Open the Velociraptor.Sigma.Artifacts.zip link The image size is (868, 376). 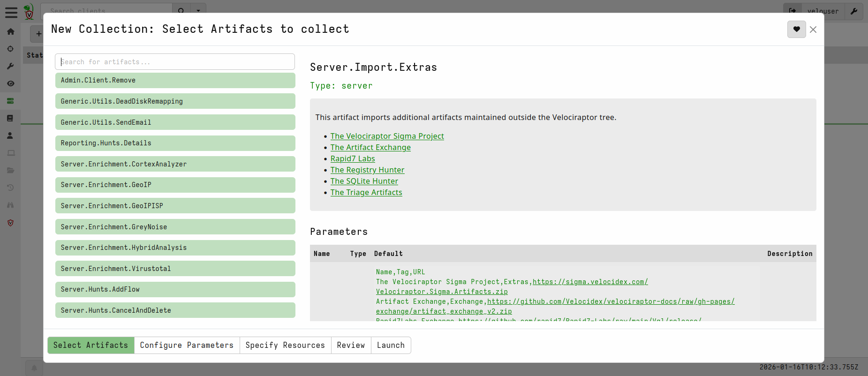coord(442,292)
